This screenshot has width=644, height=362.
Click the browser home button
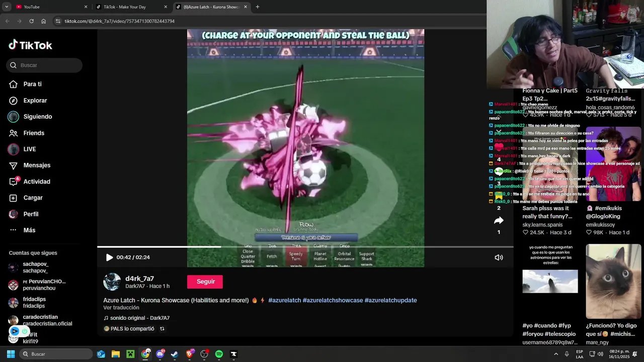[43, 21]
